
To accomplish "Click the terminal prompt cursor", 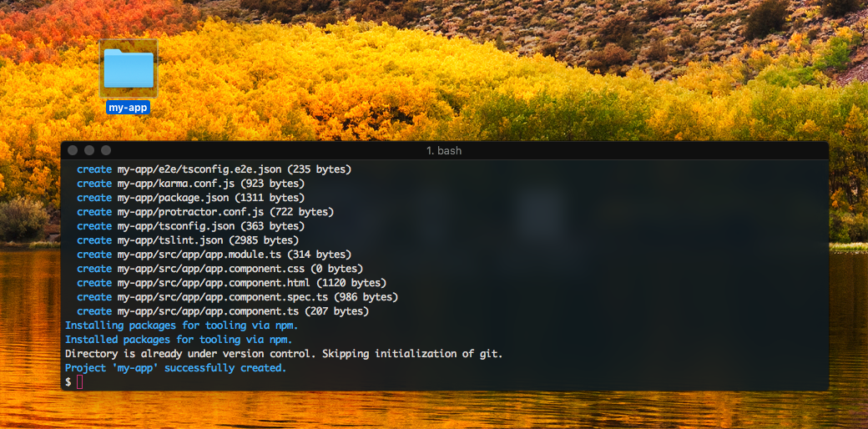I will coord(80,382).
